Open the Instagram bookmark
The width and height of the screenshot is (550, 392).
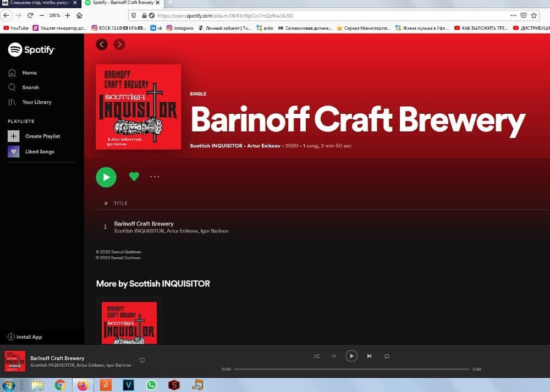pyautogui.click(x=180, y=28)
